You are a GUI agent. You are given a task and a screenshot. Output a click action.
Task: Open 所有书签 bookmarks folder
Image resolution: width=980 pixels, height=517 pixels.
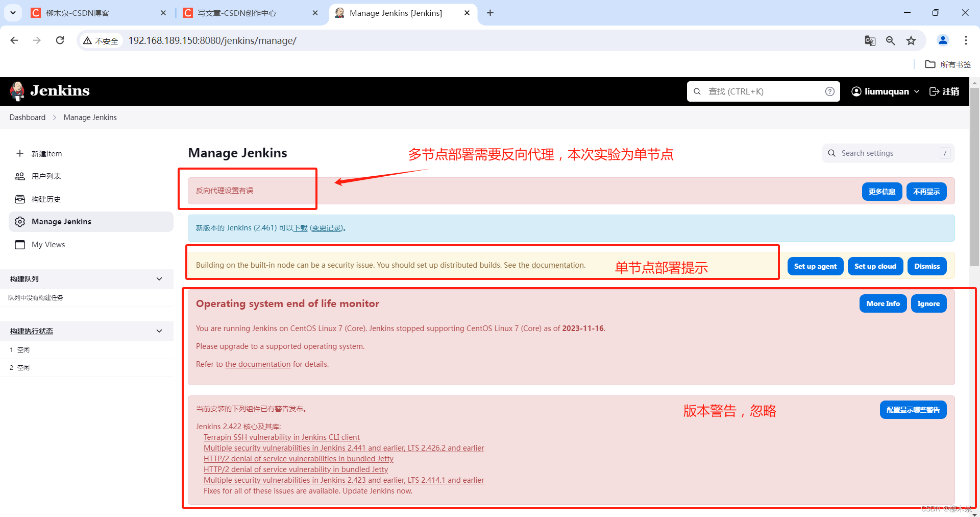[x=948, y=64]
